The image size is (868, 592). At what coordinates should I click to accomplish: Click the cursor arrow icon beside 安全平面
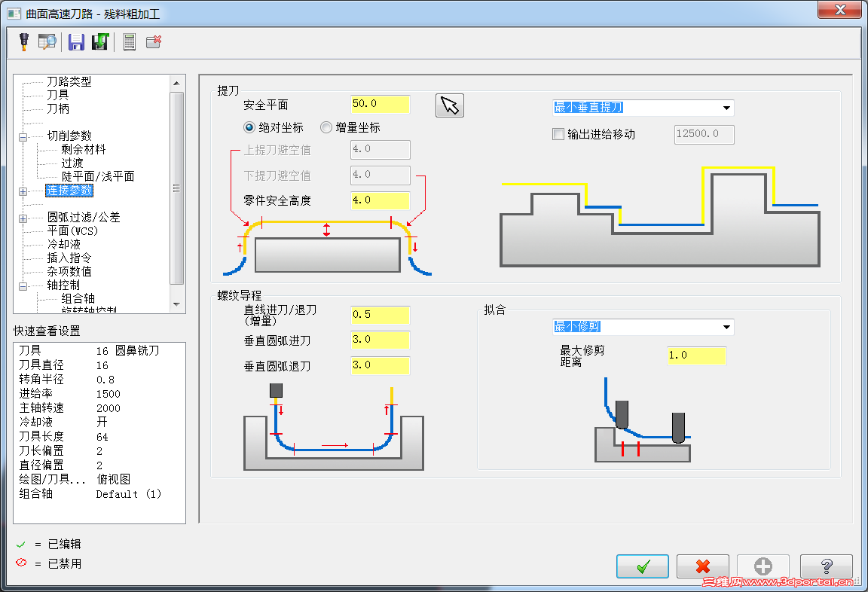pyautogui.click(x=449, y=105)
